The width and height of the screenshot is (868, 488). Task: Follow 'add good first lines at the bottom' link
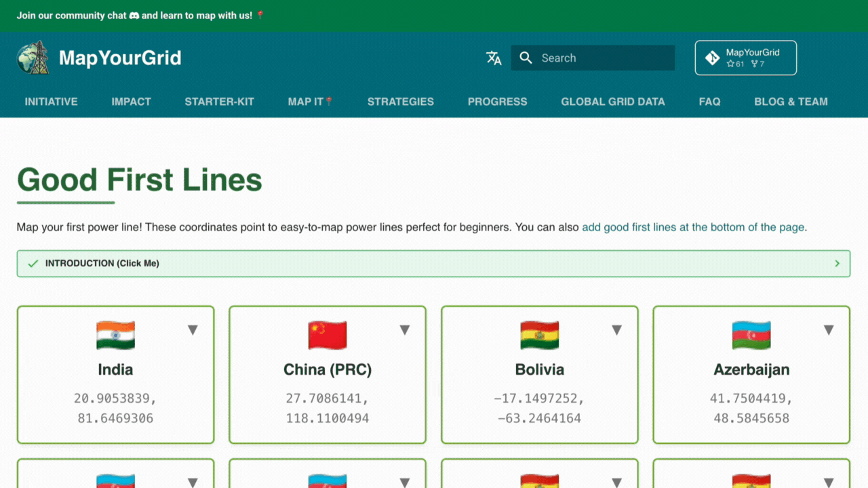[693, 227]
